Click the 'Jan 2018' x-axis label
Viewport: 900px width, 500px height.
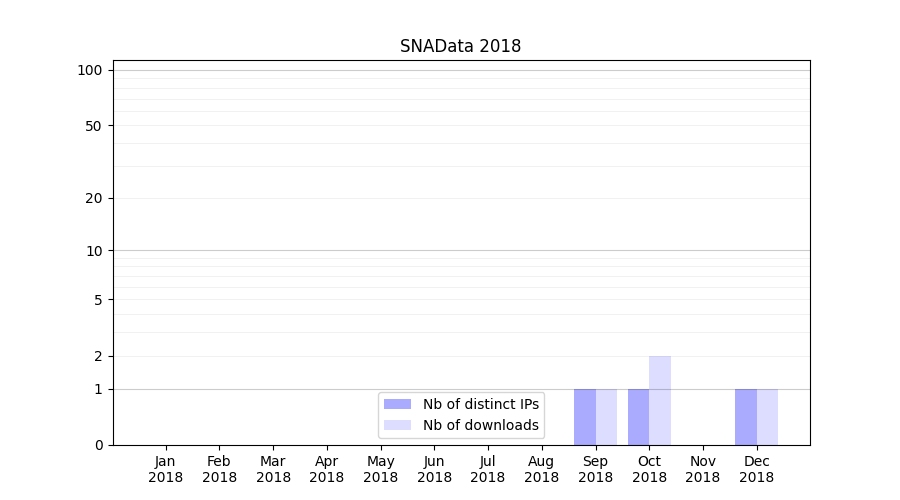point(166,469)
